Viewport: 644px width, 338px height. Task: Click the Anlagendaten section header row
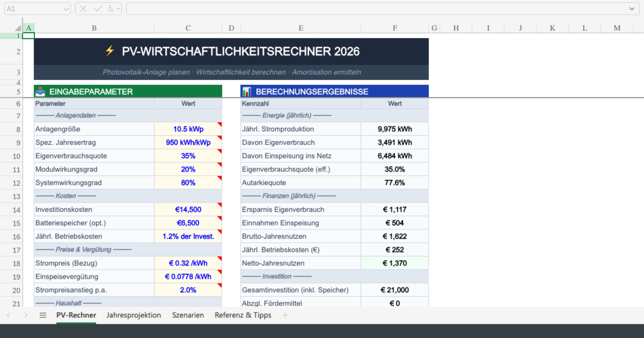tap(128, 116)
